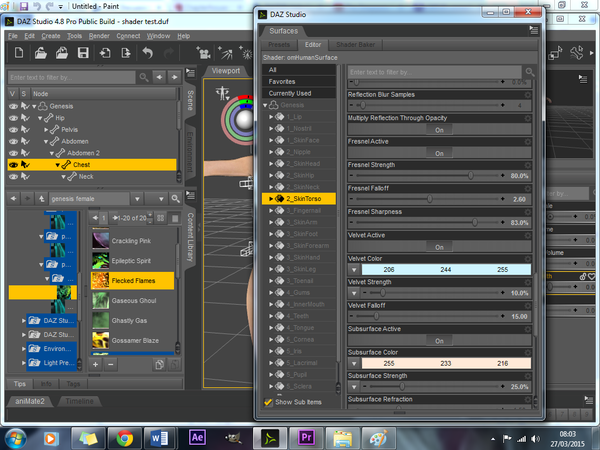The image size is (600, 450).
Task: Click the Tips tab at bottom
Action: (x=20, y=383)
